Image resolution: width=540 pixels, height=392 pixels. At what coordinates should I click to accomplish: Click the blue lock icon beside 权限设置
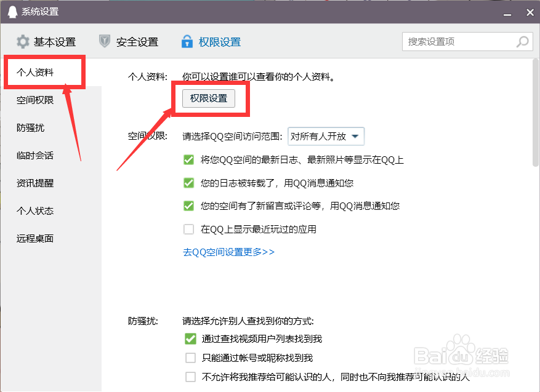pos(187,41)
